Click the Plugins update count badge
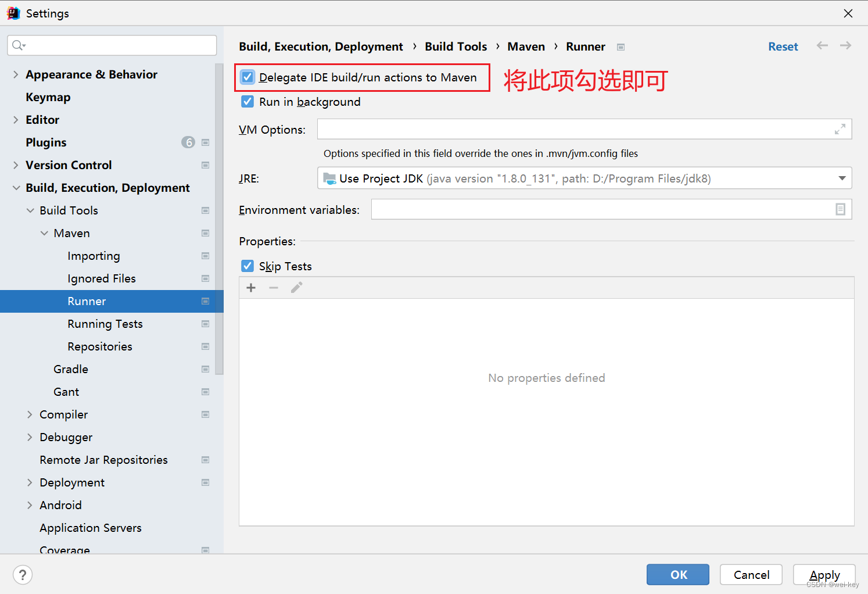This screenshot has width=868, height=594. (x=188, y=142)
